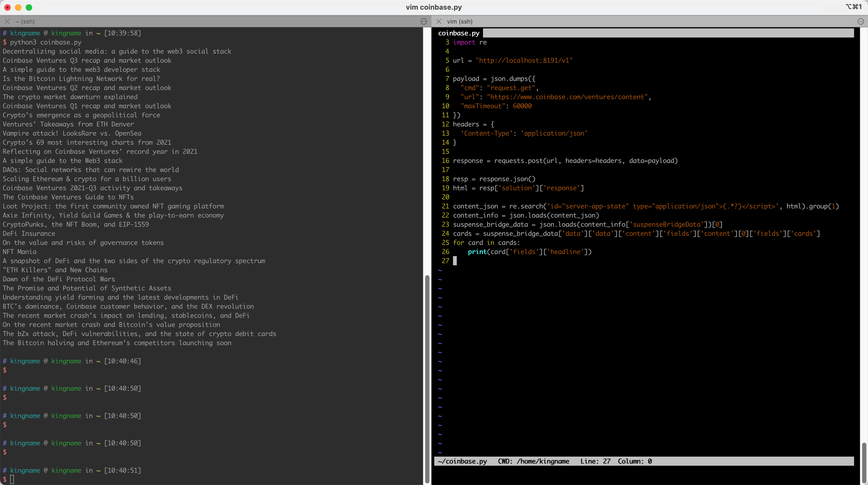Click the coinbase.py vim buffer tab
This screenshot has width=868, height=485.
click(458, 33)
